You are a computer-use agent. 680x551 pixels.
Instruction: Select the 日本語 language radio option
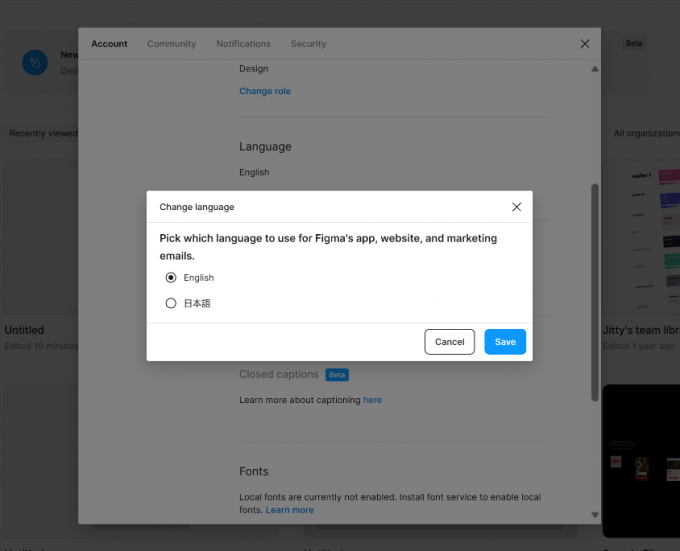(171, 303)
